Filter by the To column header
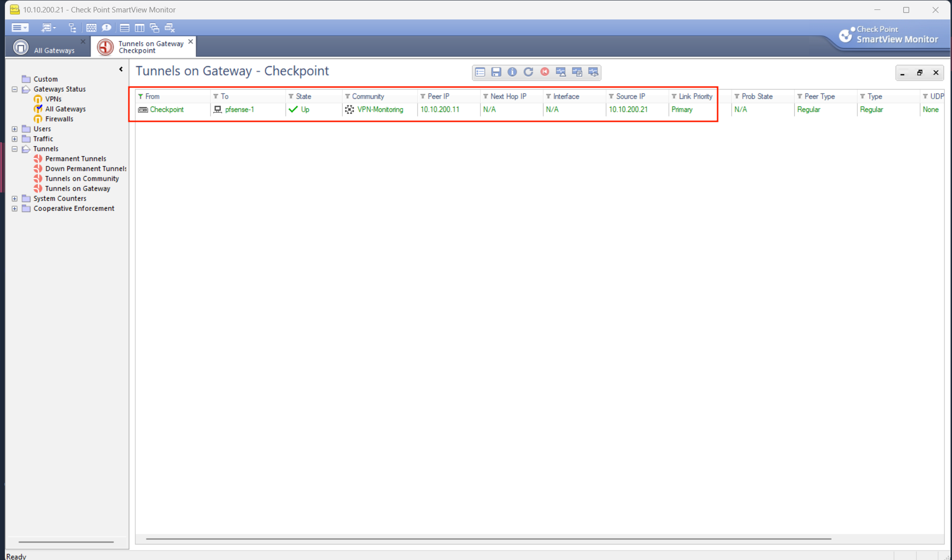The width and height of the screenshot is (952, 560). point(248,96)
